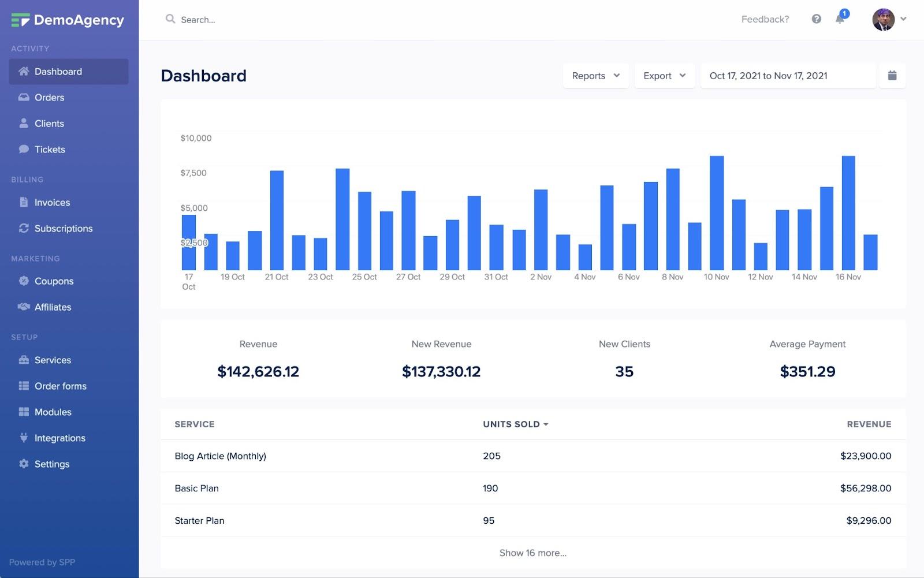
Task: Click the search magnifier icon
Action: coord(170,19)
